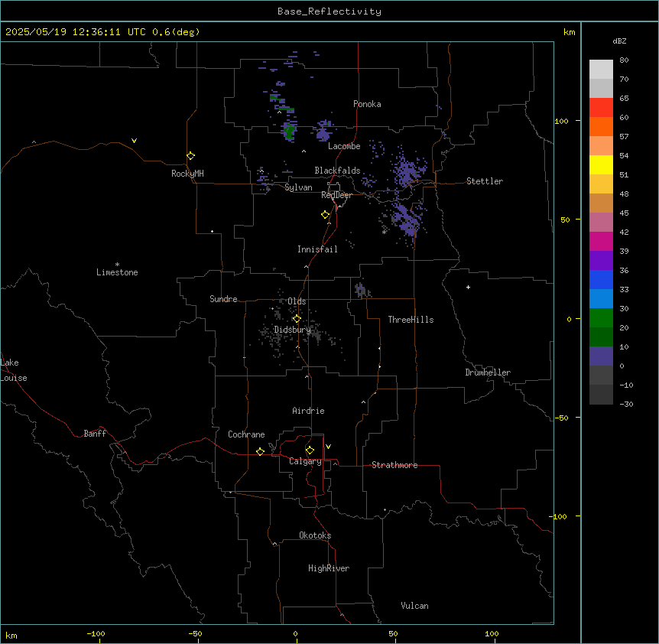Click the Limestone label

(117, 272)
